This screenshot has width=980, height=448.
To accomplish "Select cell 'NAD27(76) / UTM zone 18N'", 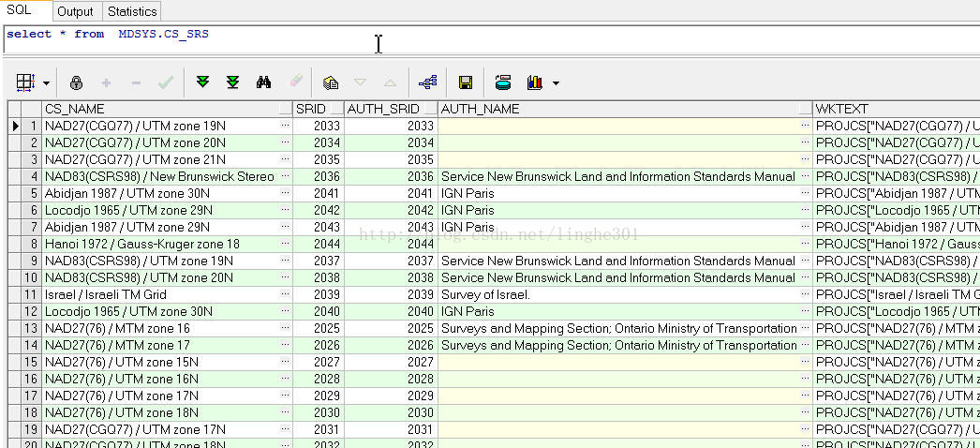I will 160,413.
